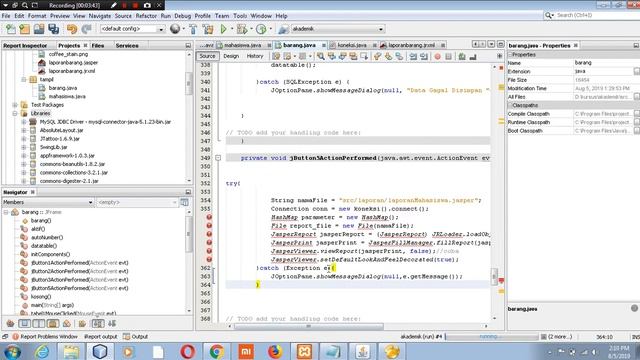
Task: Click the Windows Start button
Action: (x=12, y=351)
